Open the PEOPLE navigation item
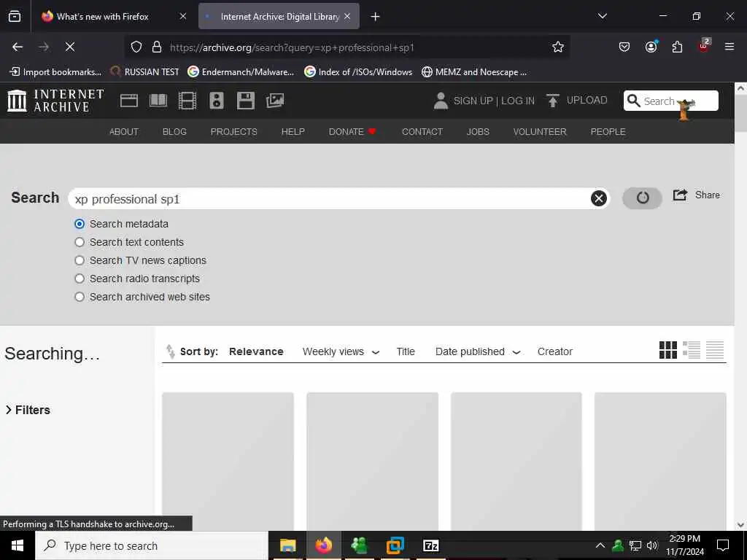This screenshot has height=560, width=747. [608, 131]
